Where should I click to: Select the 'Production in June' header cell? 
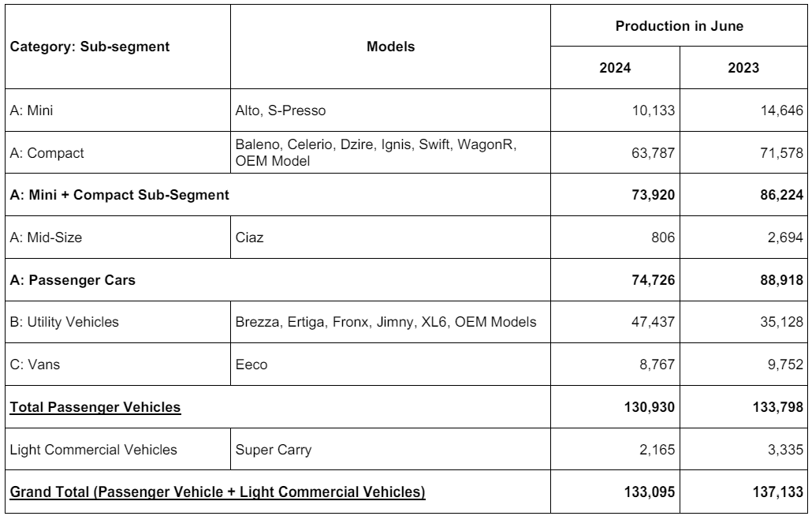[680, 26]
